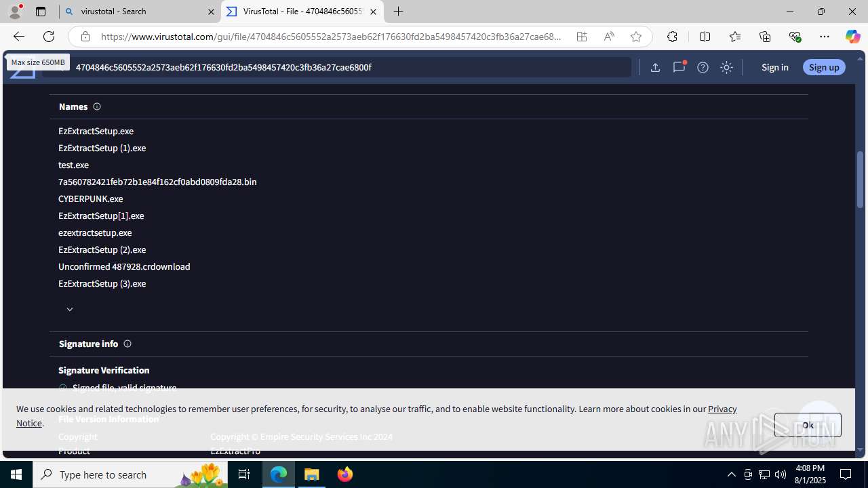868x488 pixels.
Task: Click the Sign in link
Action: [x=774, y=67]
